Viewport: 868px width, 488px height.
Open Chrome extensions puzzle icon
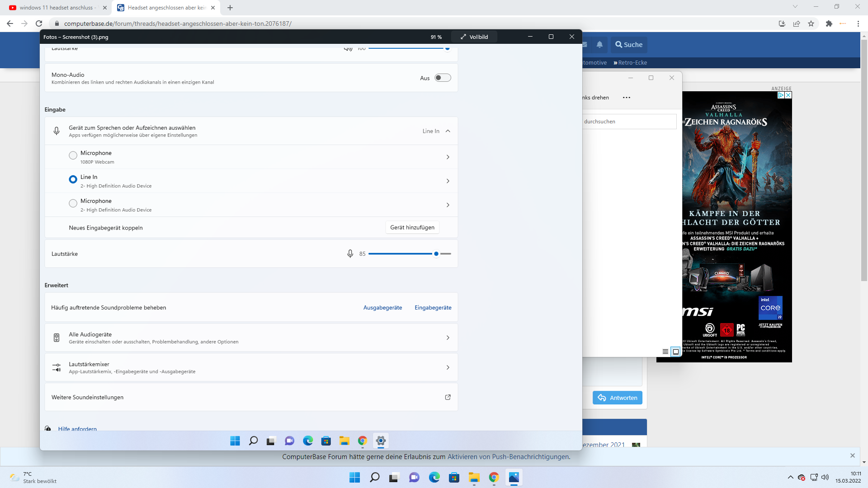829,23
